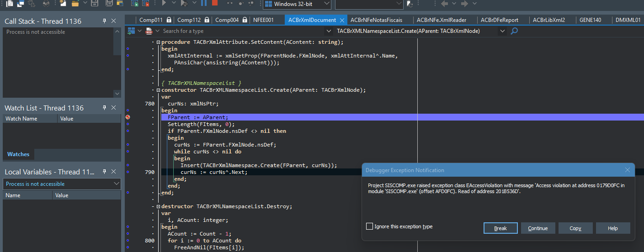Click the red print-style icon in editor toolbar
The width and height of the screenshot is (644, 252).
click(149, 31)
